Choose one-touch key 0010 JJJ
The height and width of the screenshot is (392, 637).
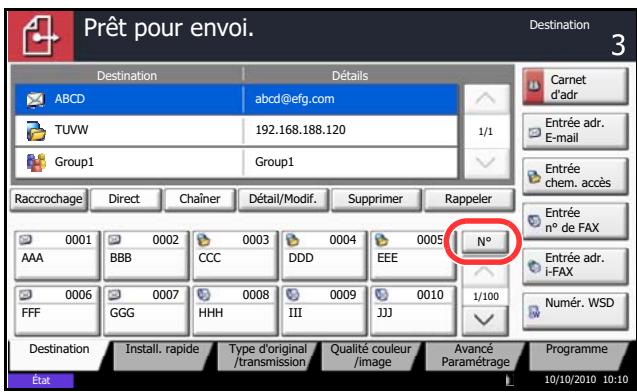[413, 311]
